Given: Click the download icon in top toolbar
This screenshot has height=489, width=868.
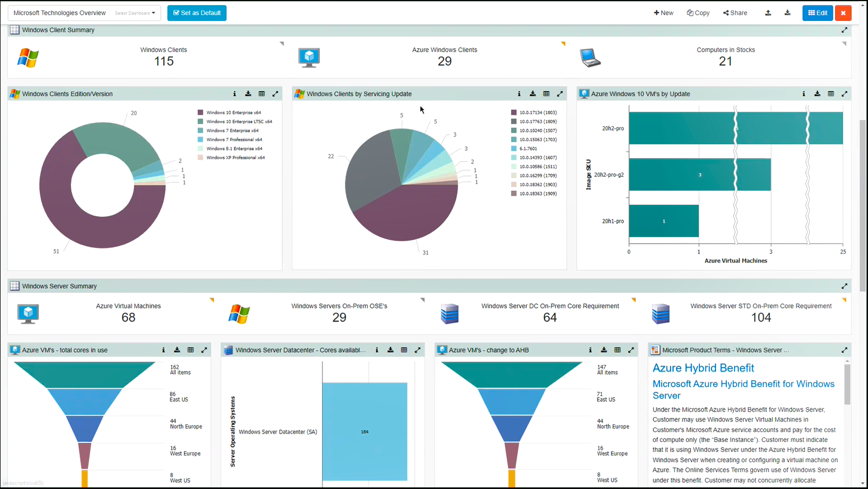Looking at the screenshot, I should pyautogui.click(x=787, y=13).
